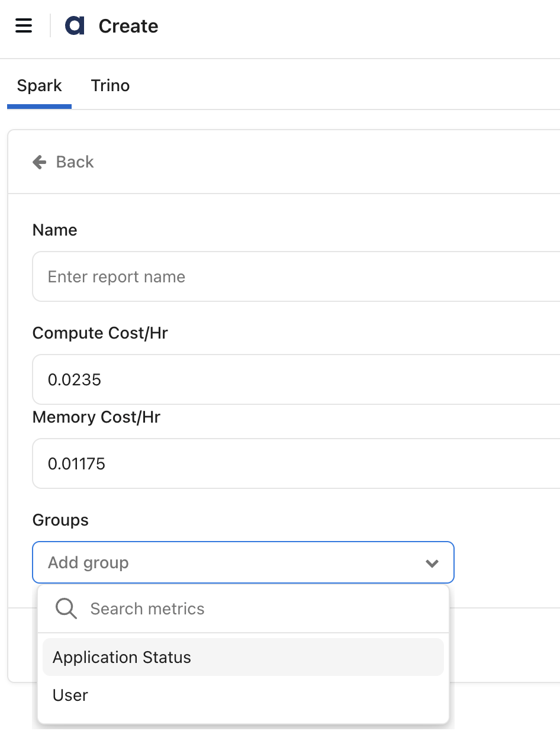This screenshot has width=560, height=747.
Task: Edit the Memory Cost/Hr value field
Action: [296, 463]
